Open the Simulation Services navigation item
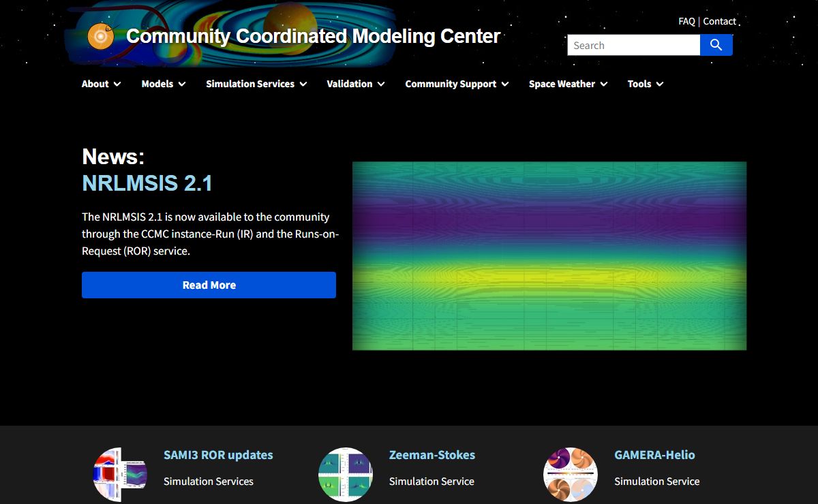The image size is (818, 504). [250, 84]
